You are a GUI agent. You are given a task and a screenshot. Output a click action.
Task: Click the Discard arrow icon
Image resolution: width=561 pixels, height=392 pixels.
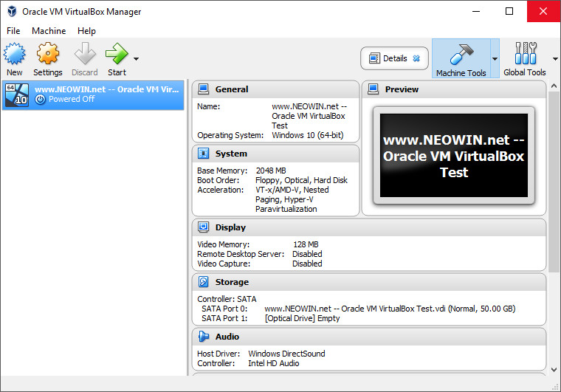[85, 54]
